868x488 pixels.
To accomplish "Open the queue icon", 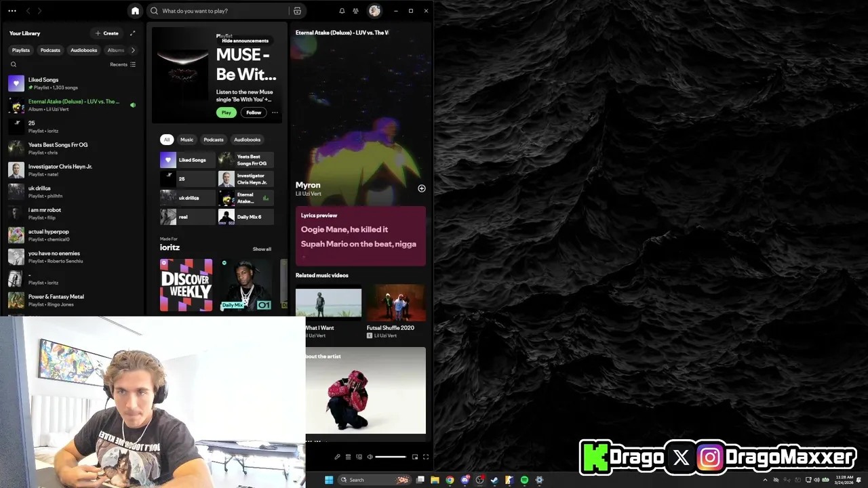I will pyautogui.click(x=348, y=457).
